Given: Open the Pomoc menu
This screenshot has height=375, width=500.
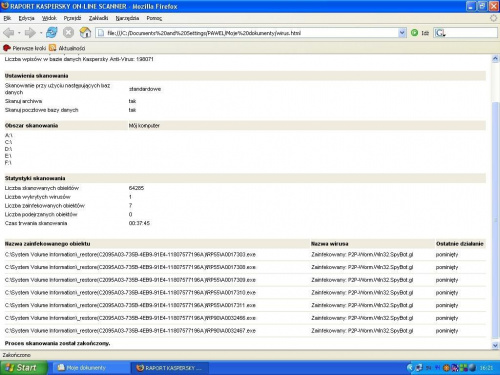Looking at the screenshot, I should pyautogui.click(x=154, y=18).
